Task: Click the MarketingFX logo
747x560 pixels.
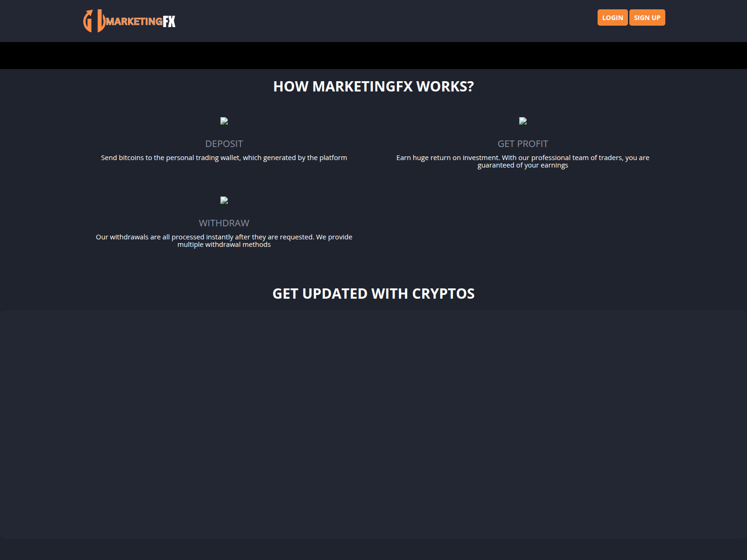Action: tap(129, 21)
